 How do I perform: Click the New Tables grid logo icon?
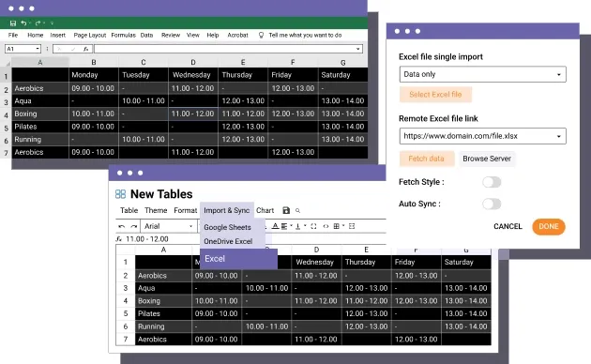[x=120, y=194]
